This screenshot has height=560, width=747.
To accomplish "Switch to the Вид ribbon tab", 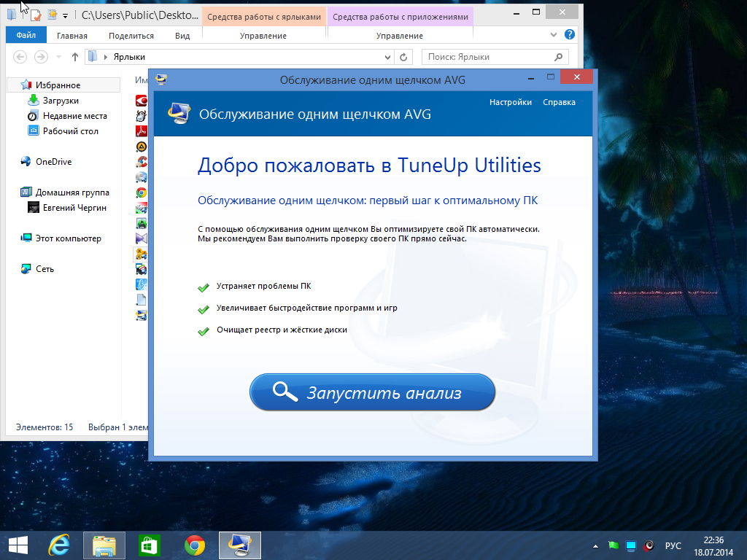I will (x=182, y=36).
